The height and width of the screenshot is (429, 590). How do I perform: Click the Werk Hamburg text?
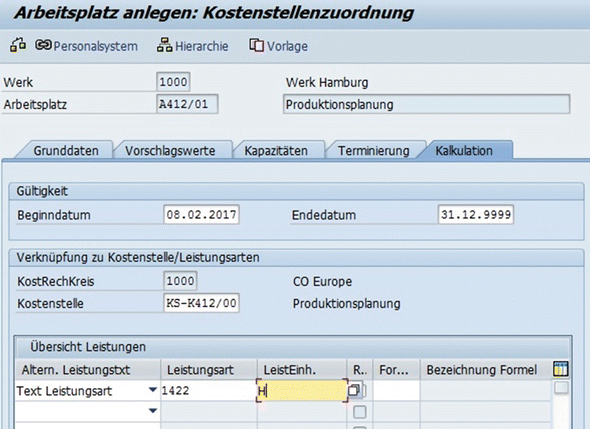pos(327,82)
